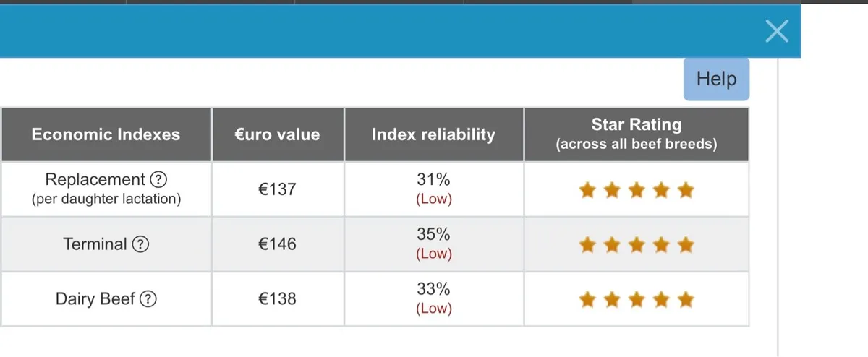Click the 33% (Low) reliability cell
The height and width of the screenshot is (357, 868).
tap(433, 298)
